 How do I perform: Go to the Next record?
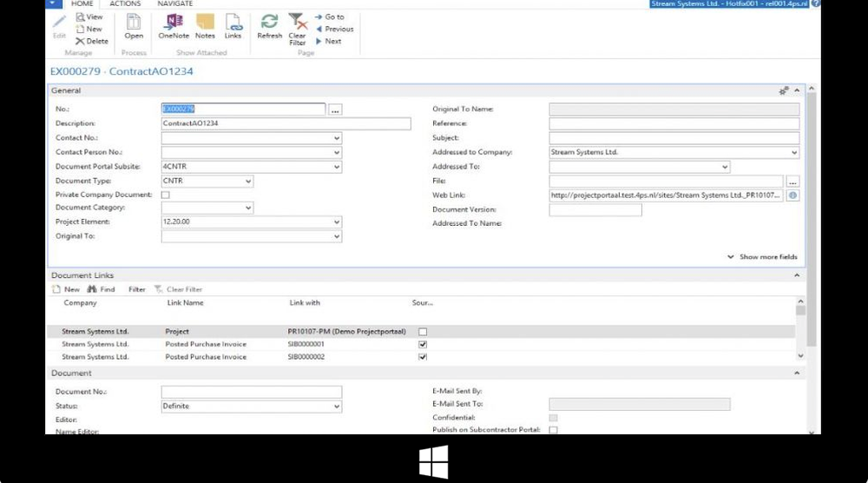328,41
